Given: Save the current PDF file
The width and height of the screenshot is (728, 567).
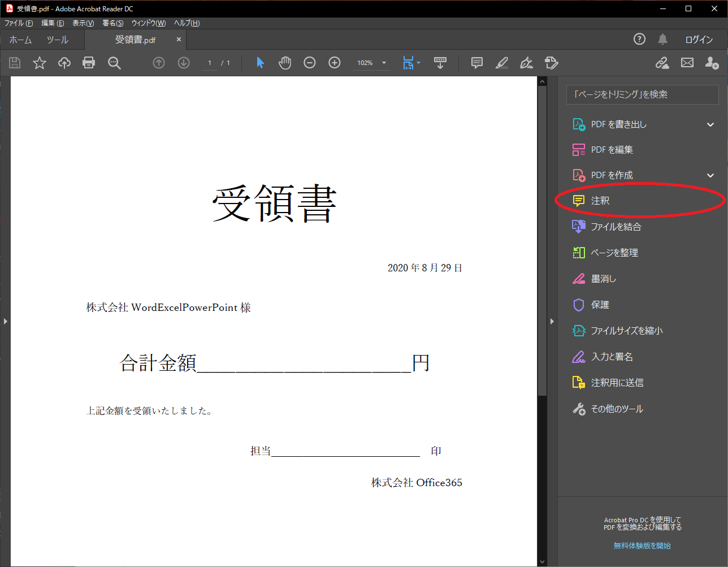Looking at the screenshot, I should pos(15,63).
